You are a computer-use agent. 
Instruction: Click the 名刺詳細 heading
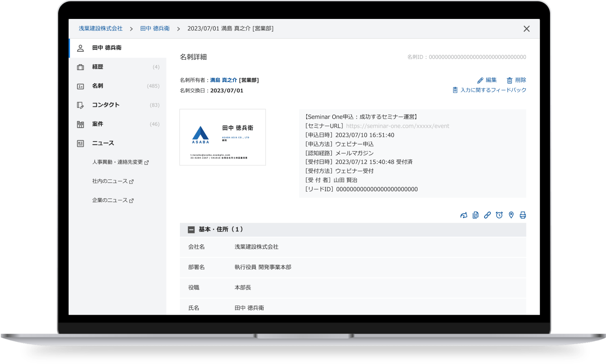(193, 57)
